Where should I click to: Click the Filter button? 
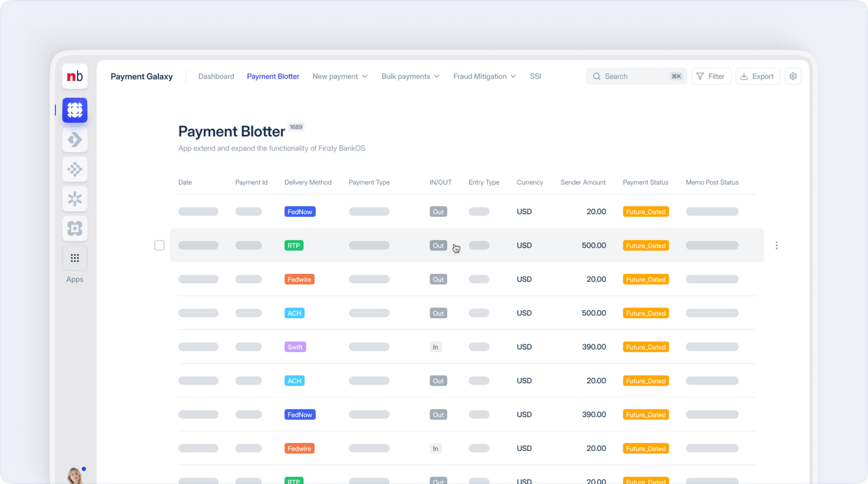point(711,77)
